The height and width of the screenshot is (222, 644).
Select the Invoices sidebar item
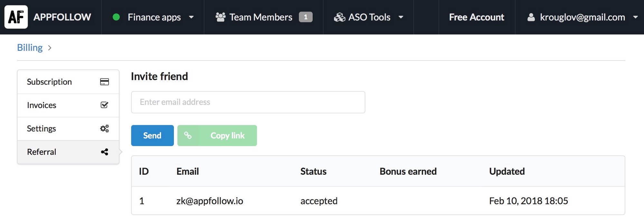coord(42,105)
